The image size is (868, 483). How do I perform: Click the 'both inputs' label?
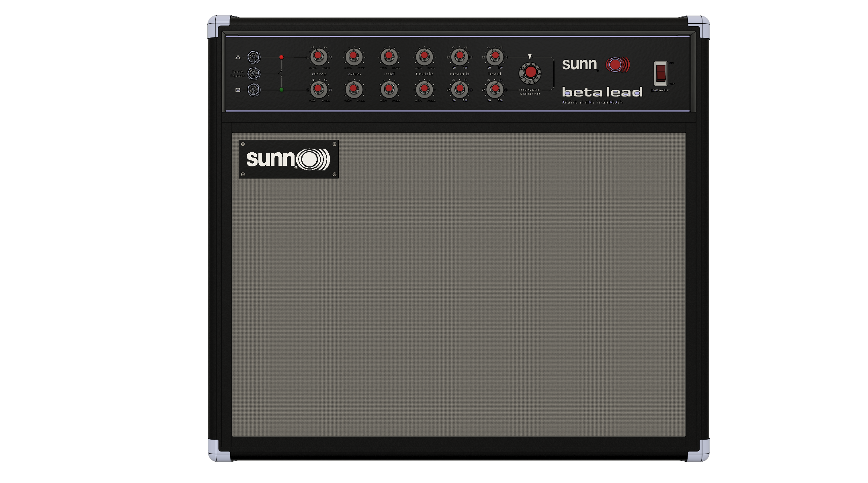click(237, 74)
